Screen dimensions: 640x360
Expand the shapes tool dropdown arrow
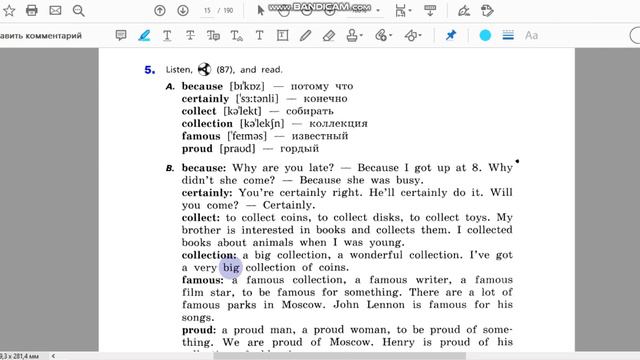tap(420, 36)
